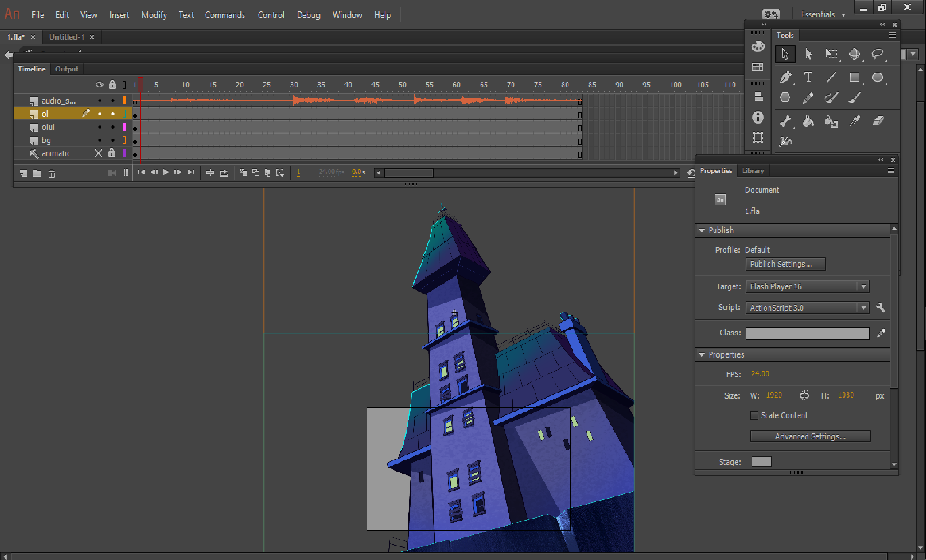Select the Paint Bucket tool

point(808,121)
